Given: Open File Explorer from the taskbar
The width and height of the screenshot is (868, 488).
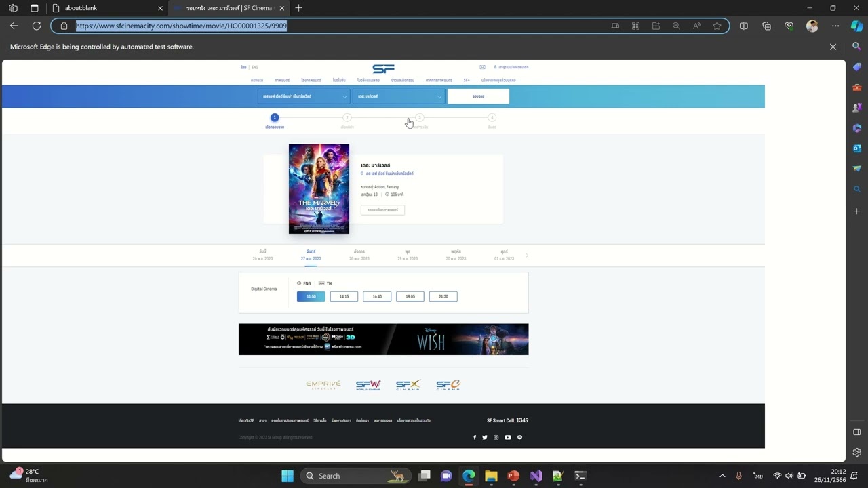Looking at the screenshot, I should pyautogui.click(x=491, y=476).
